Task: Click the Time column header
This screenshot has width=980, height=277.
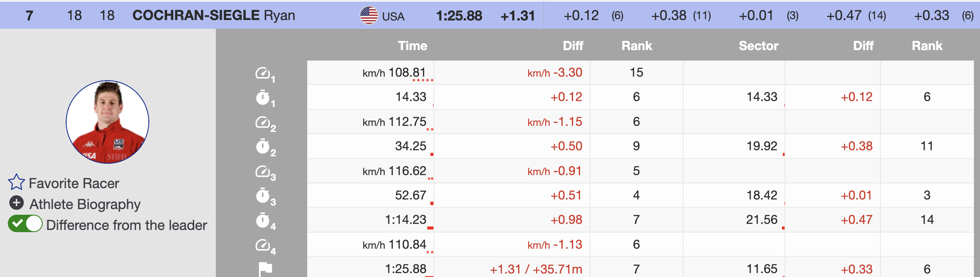Action: [412, 46]
